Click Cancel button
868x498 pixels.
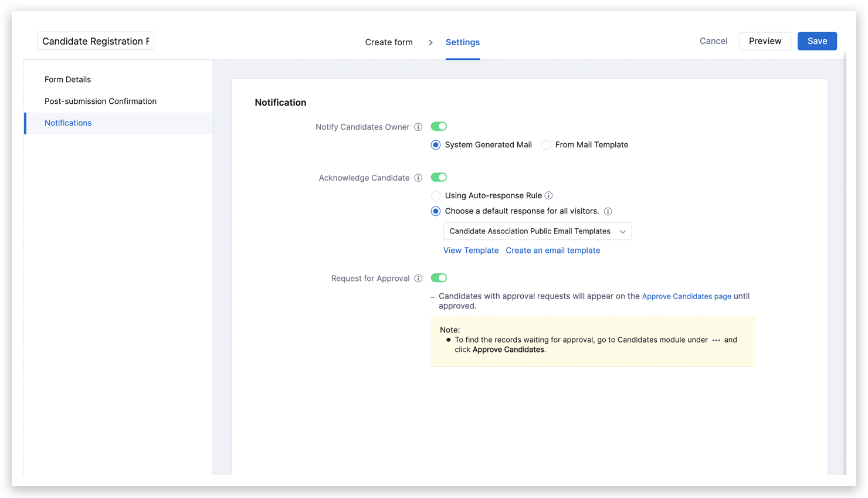coord(713,41)
